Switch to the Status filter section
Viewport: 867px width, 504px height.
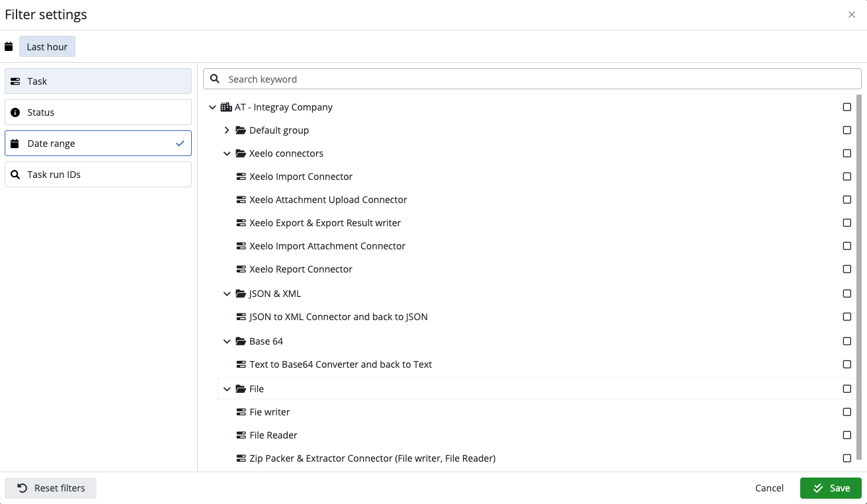coord(98,112)
